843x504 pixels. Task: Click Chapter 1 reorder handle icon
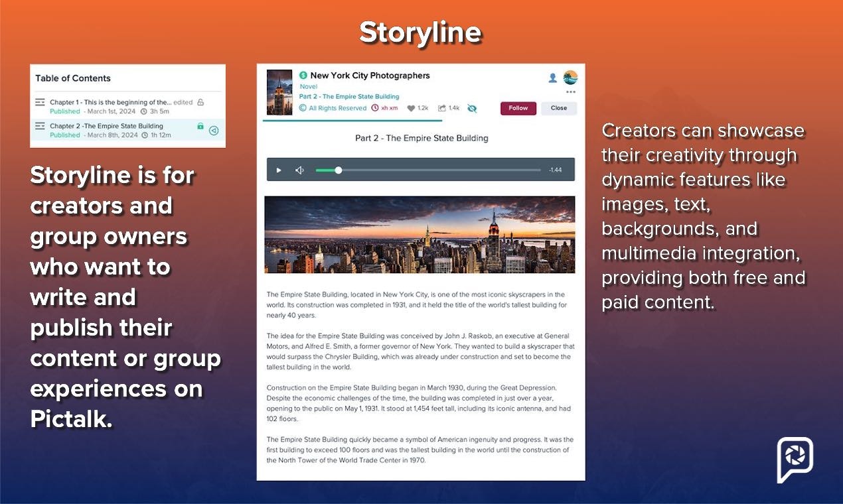[40, 102]
